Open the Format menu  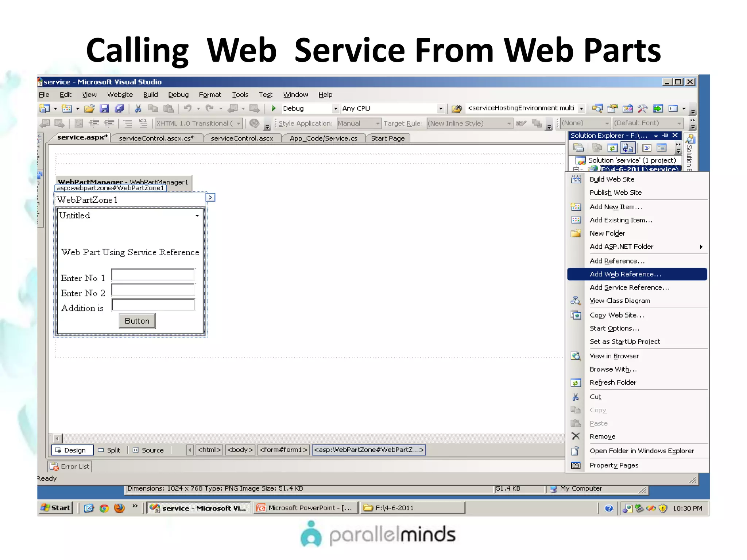tap(210, 94)
